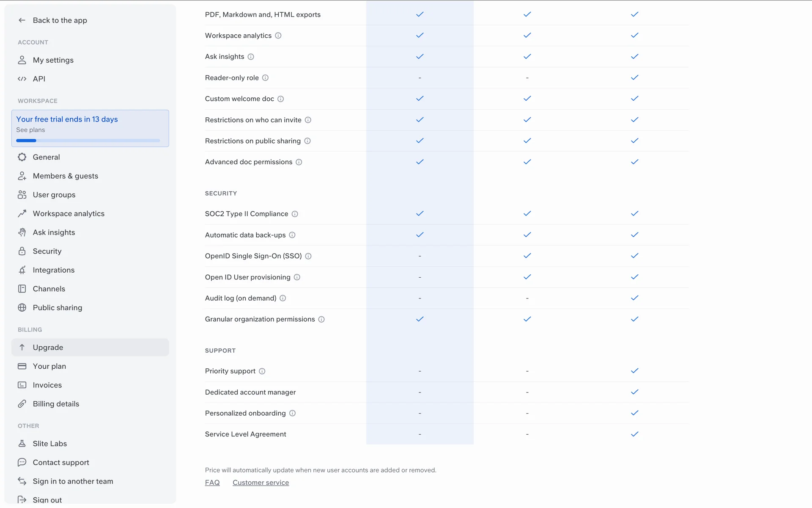Click the info icon next to Reader-only role
Screen dimensions: 812x508
[265, 78]
